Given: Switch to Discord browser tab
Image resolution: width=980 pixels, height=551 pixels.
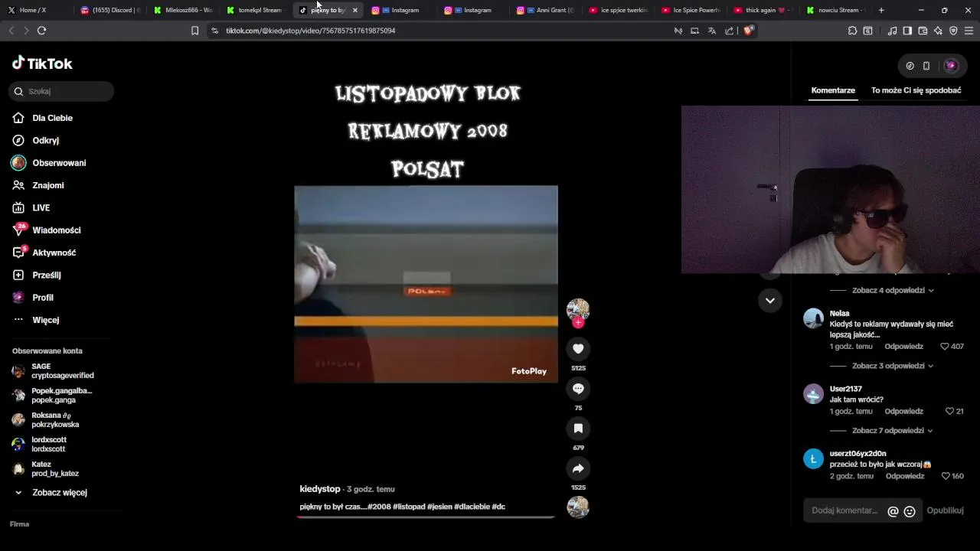Looking at the screenshot, I should pos(111,10).
